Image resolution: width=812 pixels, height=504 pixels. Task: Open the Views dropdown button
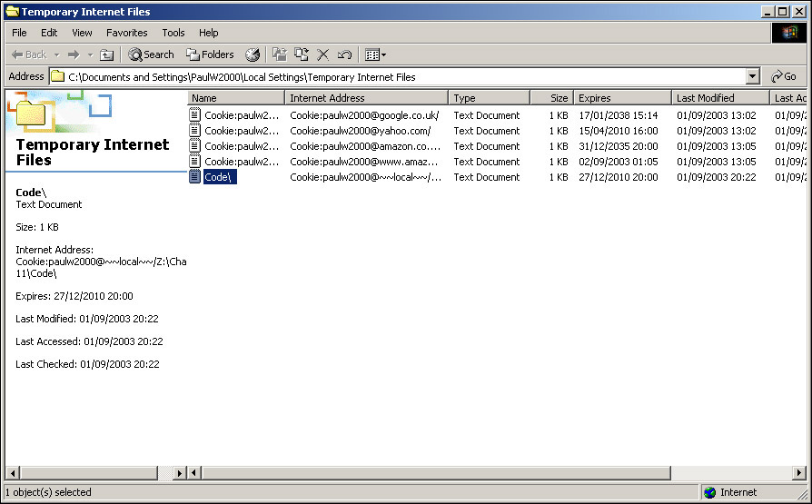(x=375, y=54)
